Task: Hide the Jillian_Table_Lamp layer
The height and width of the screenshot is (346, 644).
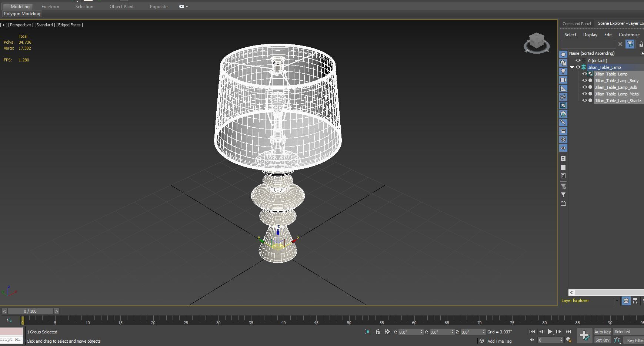Action: click(x=578, y=67)
